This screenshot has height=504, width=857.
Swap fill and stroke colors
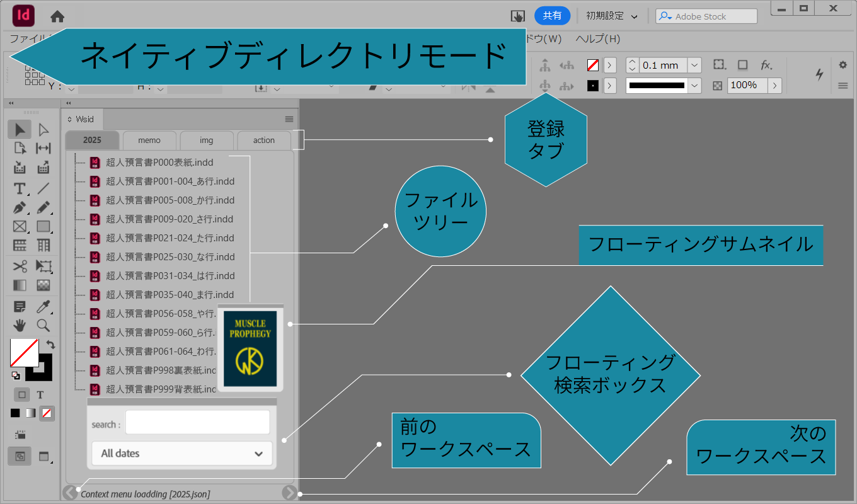pos(51,345)
